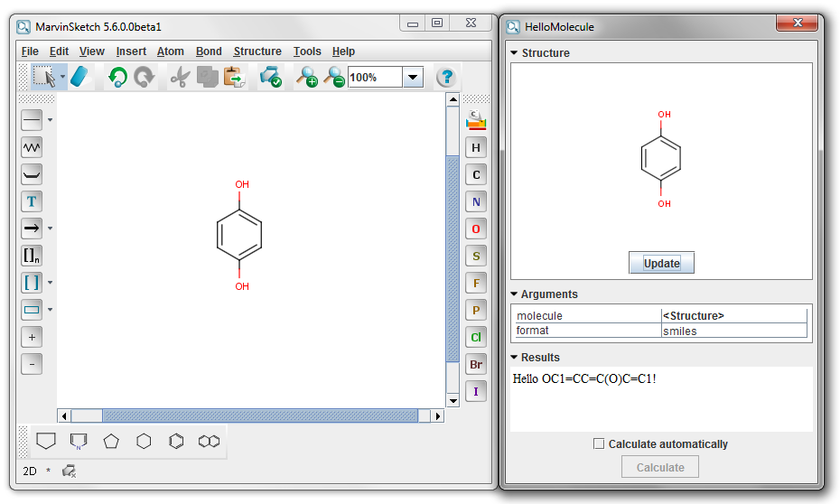The height and width of the screenshot is (504, 840).
Task: Pick the Chlorine atom button
Action: pos(476,337)
